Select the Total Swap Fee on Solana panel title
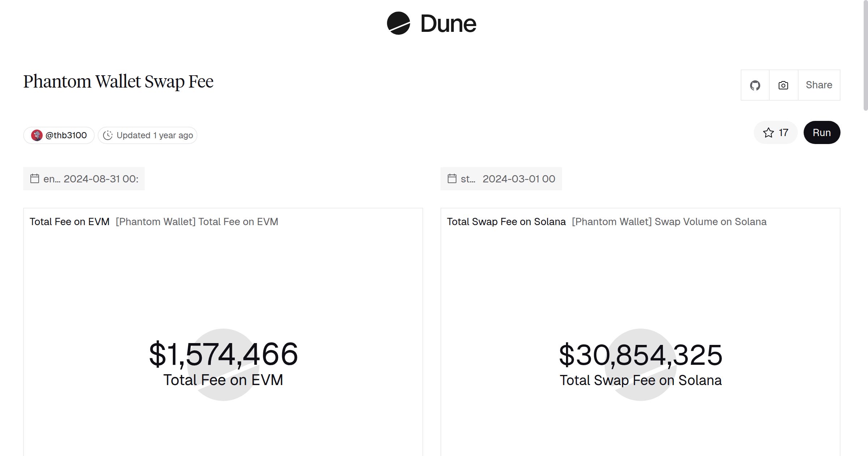 pyautogui.click(x=506, y=221)
